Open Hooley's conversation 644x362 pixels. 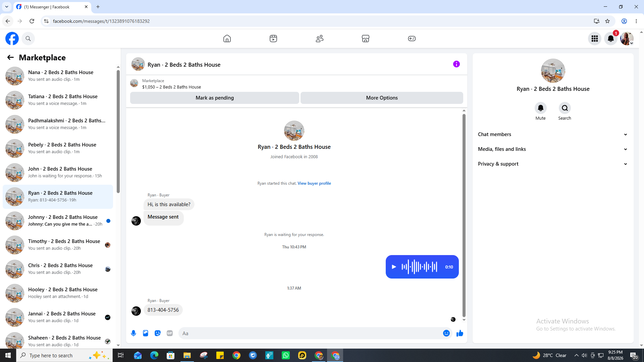pyautogui.click(x=58, y=293)
